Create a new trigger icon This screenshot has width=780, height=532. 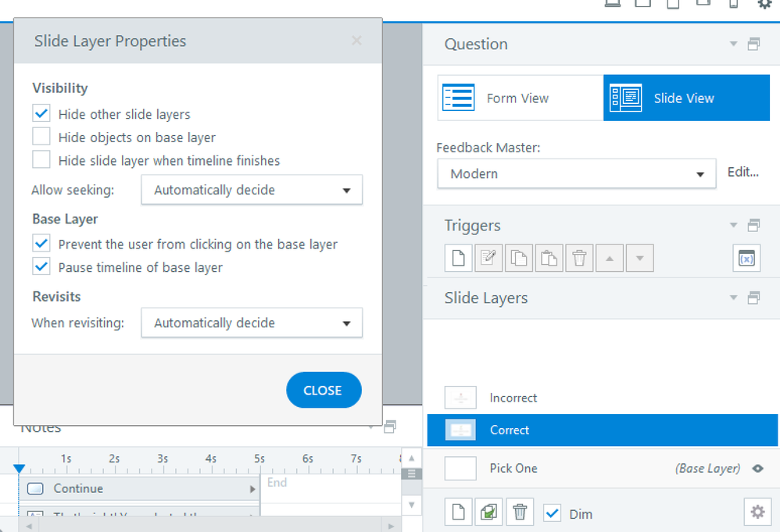(459, 258)
